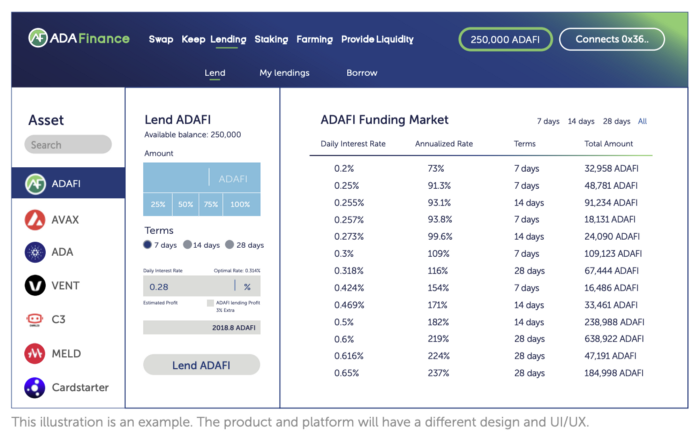The image size is (700, 437).
Task: Select the C3 asset icon
Action: pyautogui.click(x=35, y=320)
